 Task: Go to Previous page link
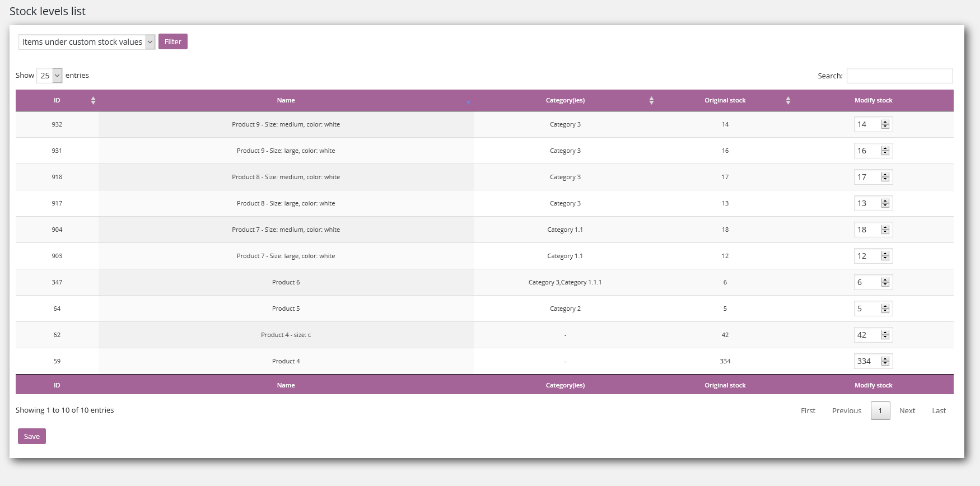click(847, 410)
